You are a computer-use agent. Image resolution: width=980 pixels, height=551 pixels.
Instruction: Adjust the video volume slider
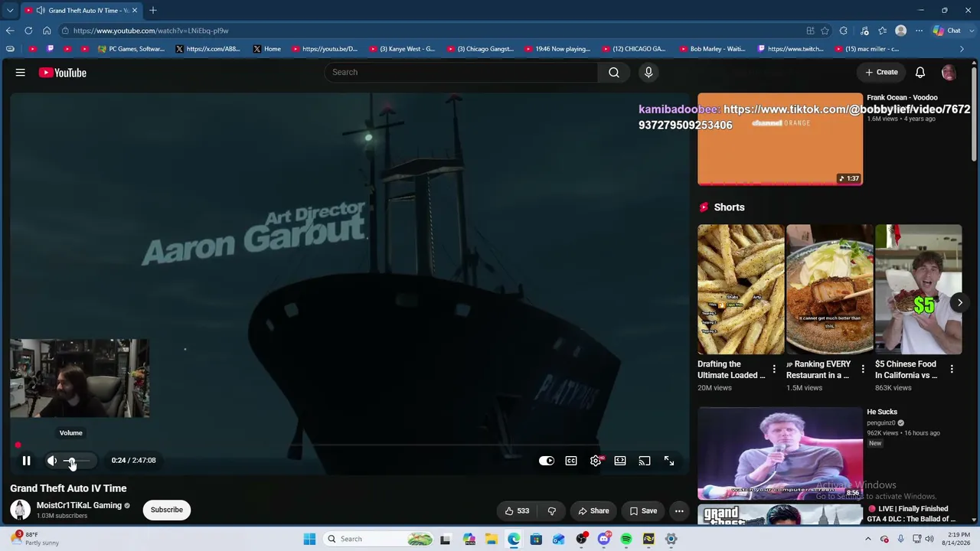tap(77, 461)
